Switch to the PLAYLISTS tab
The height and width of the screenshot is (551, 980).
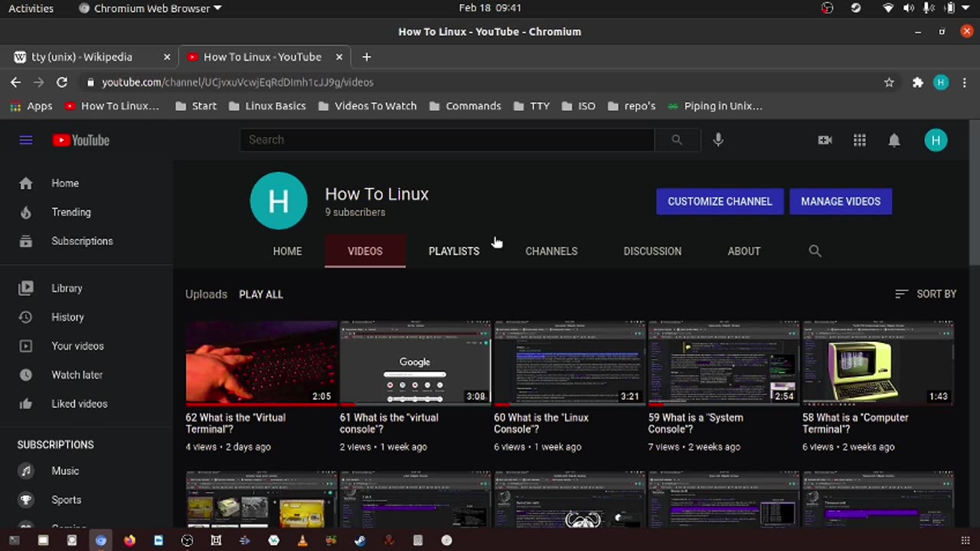click(454, 251)
